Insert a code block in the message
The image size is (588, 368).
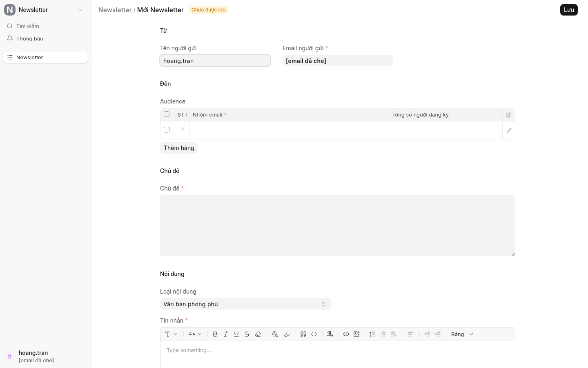(x=314, y=334)
